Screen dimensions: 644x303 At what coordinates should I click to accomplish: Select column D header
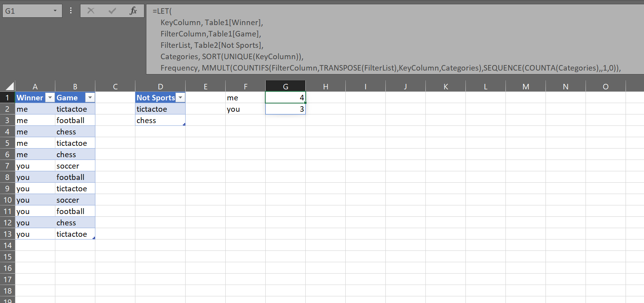pyautogui.click(x=160, y=86)
